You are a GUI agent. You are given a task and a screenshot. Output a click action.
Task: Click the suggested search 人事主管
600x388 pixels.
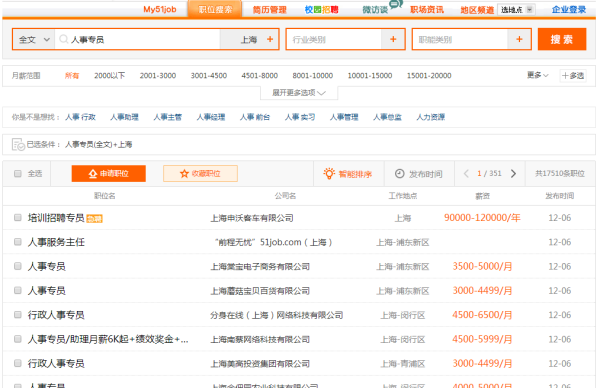pos(168,117)
